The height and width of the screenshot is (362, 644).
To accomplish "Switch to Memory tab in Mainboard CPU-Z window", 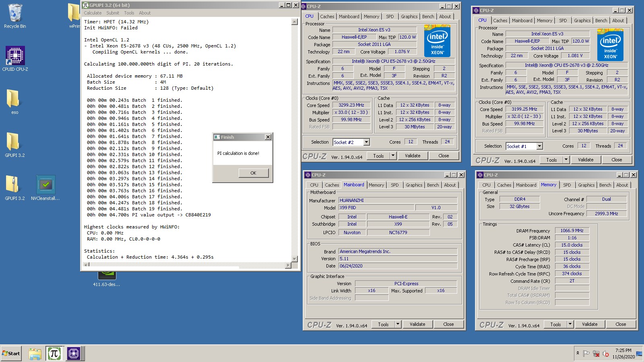I will 376,185.
